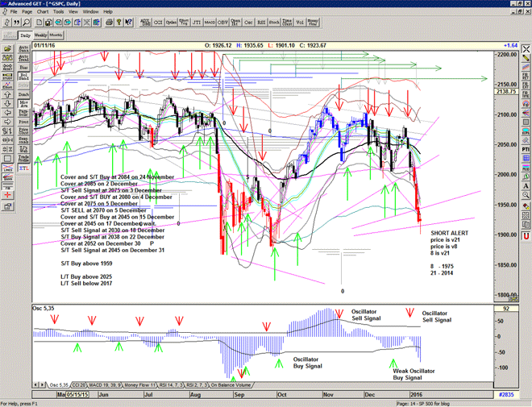
Task: Click the RSI study toolbar button
Action: pyautogui.click(x=263, y=24)
